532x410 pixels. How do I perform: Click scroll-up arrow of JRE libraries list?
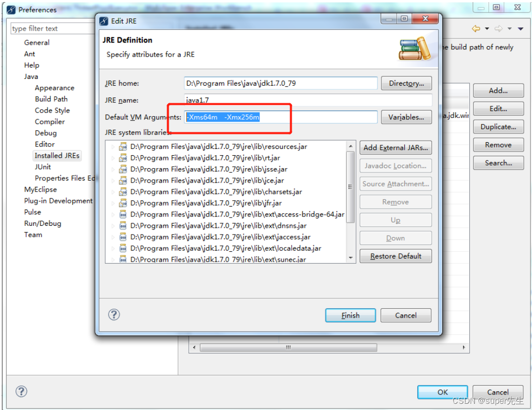350,146
